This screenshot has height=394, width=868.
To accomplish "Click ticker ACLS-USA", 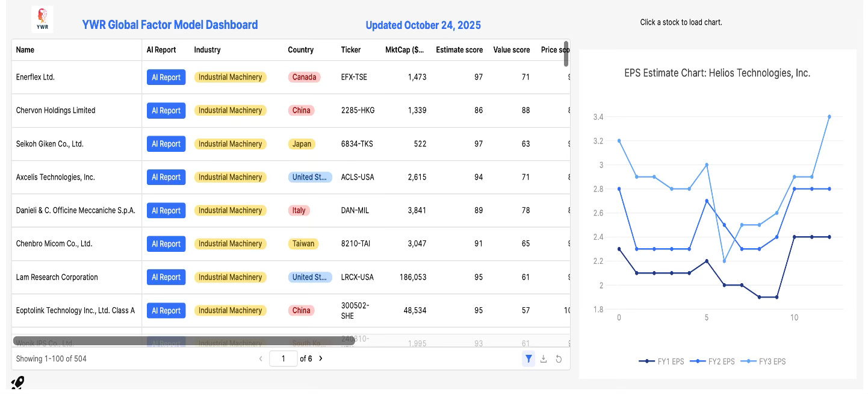I will (358, 177).
